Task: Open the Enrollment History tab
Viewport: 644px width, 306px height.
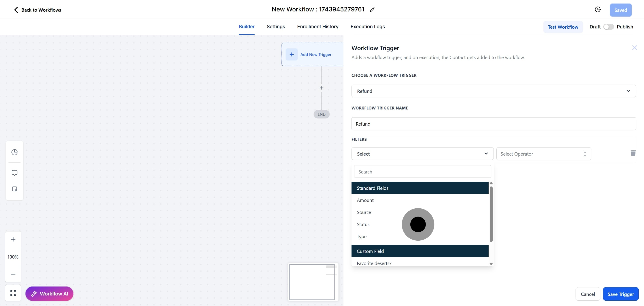Action: coord(318,26)
